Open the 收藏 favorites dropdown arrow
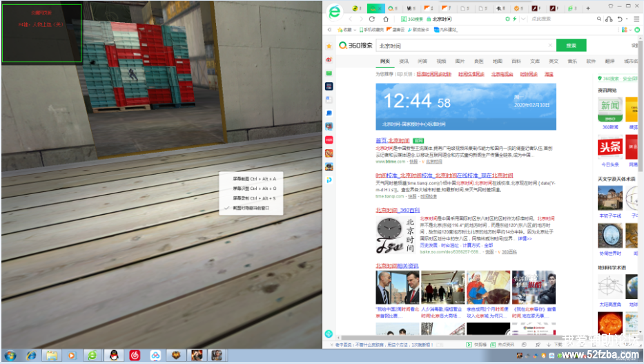 (355, 30)
